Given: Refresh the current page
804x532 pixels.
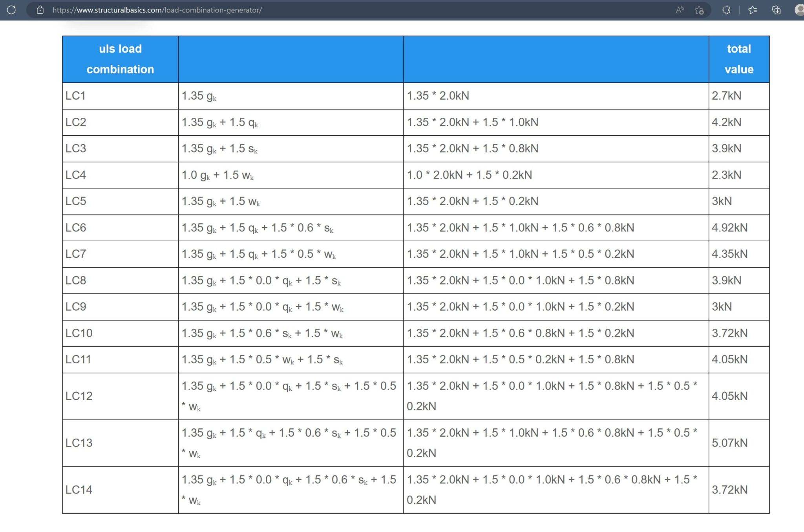Looking at the screenshot, I should [11, 10].
